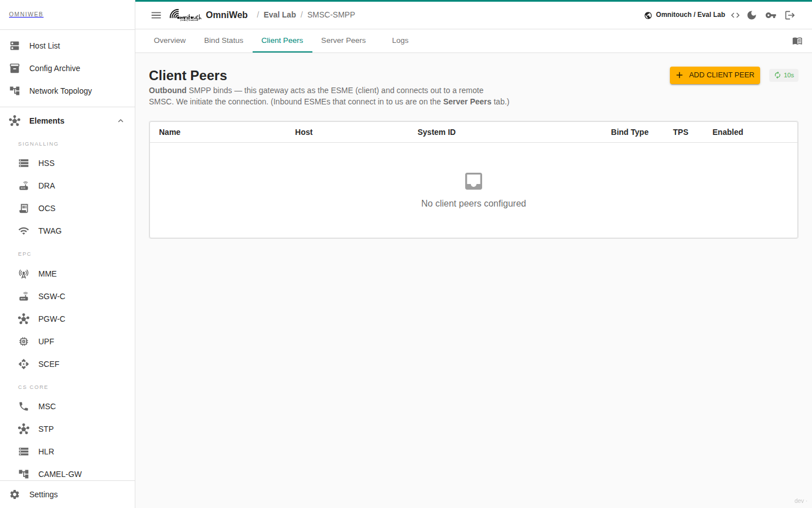The image size is (812, 508).
Task: Click the UPF chip icon
Action: pos(24,341)
